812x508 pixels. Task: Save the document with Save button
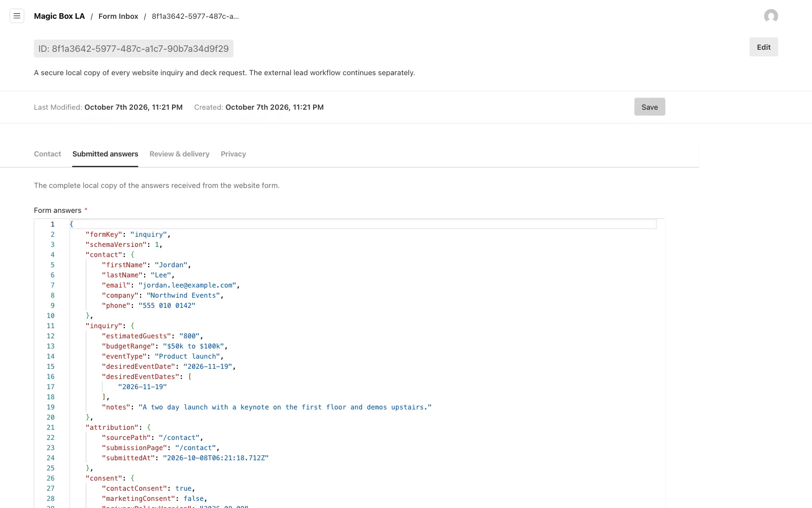(650, 107)
